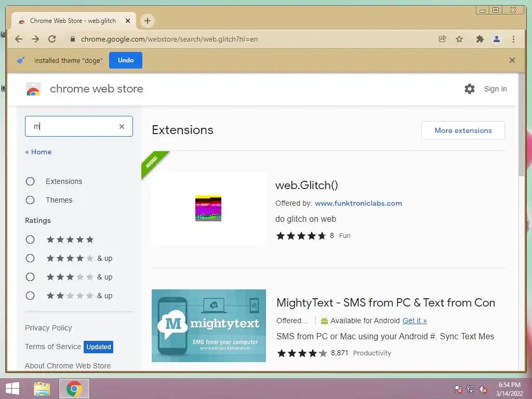Image resolution: width=532 pixels, height=399 pixels.
Task: Click the Chrome taskbar icon
Action: [x=74, y=389]
